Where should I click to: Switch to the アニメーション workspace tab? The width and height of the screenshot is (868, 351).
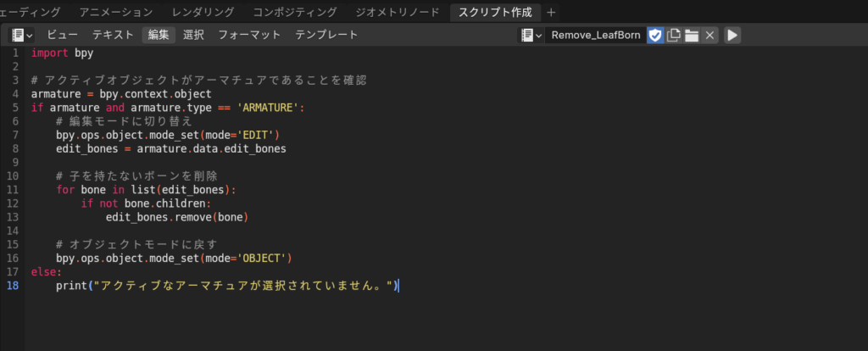pos(115,12)
